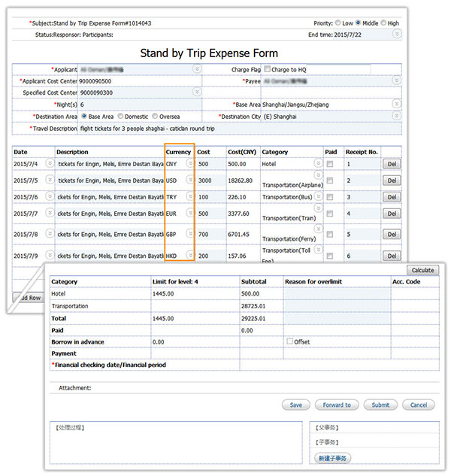
Task: Expand the Payee selector dropdown
Action: coord(396,80)
